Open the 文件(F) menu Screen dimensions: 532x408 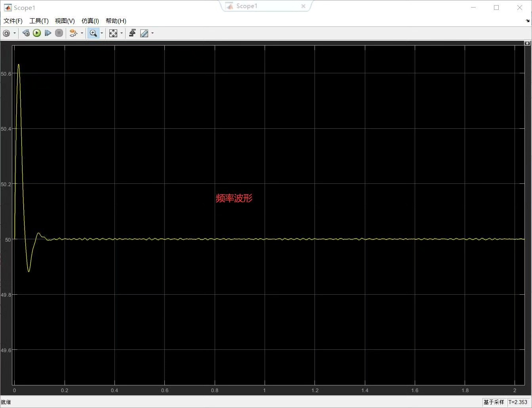(x=13, y=21)
